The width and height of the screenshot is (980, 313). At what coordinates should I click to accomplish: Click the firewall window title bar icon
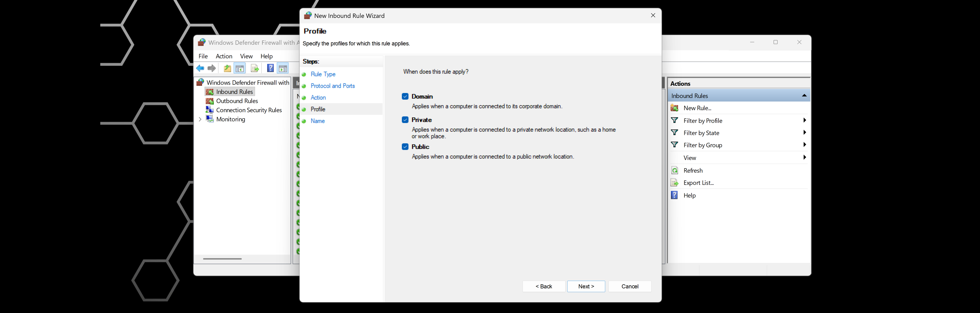pos(202,42)
